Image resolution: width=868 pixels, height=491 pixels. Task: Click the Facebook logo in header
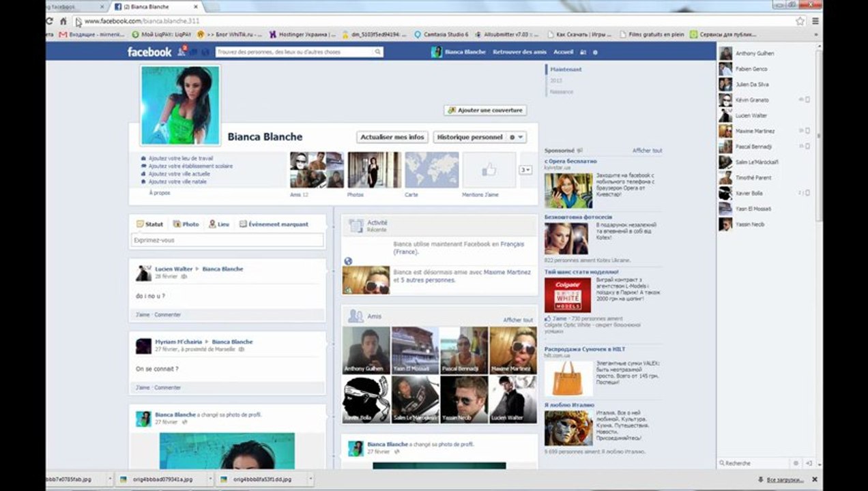(x=149, y=52)
